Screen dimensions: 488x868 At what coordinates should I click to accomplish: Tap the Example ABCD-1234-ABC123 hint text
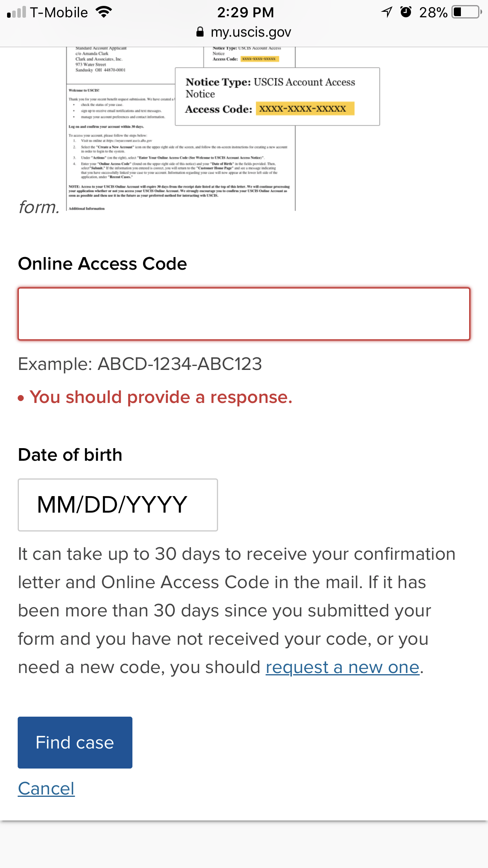140,364
